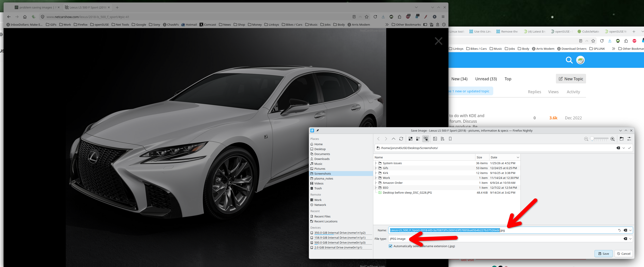Toggle the file preview icon
The height and width of the screenshot is (267, 644).
[x=435, y=139]
